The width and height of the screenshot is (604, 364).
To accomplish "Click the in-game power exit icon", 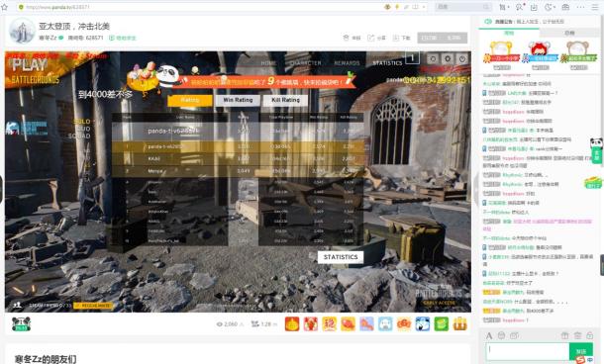I will (462, 59).
